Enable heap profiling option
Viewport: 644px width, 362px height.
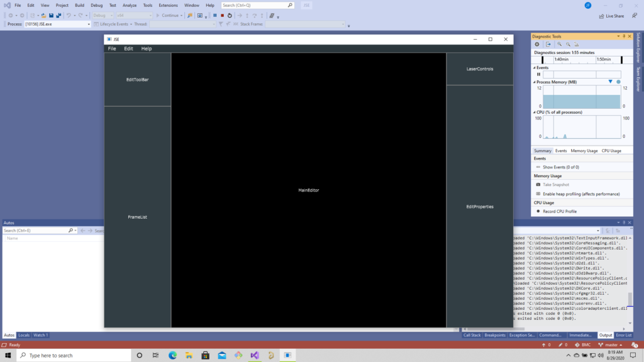click(581, 194)
